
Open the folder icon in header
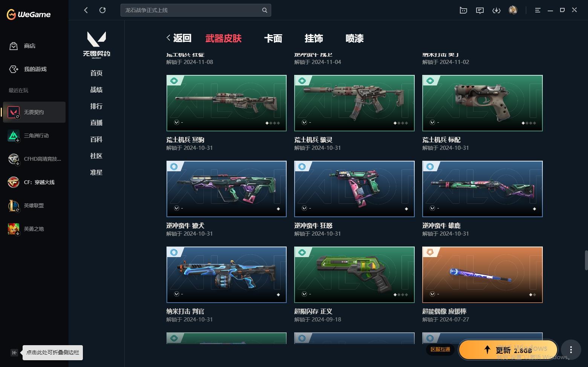pos(463,11)
